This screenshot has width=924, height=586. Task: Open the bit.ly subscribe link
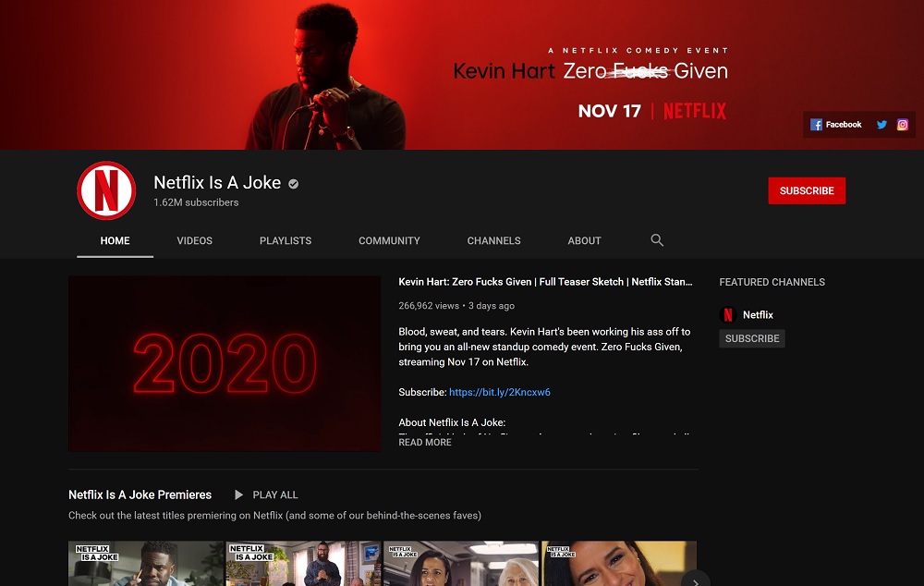point(499,392)
